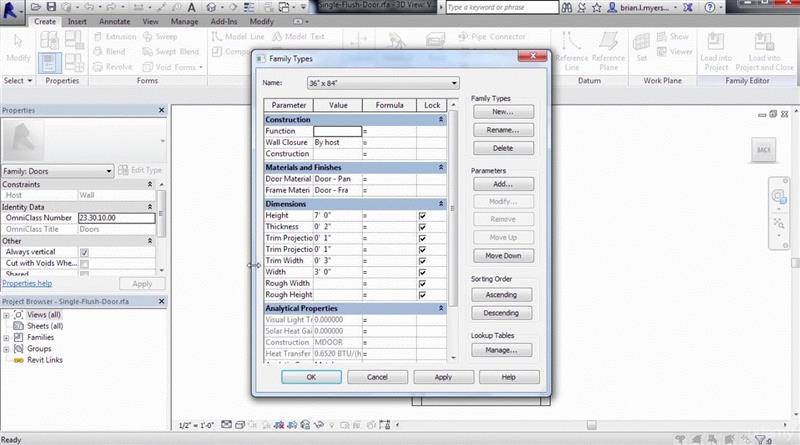The height and width of the screenshot is (445, 800).
Task: Open the Create ribbon tab
Action: 45,21
